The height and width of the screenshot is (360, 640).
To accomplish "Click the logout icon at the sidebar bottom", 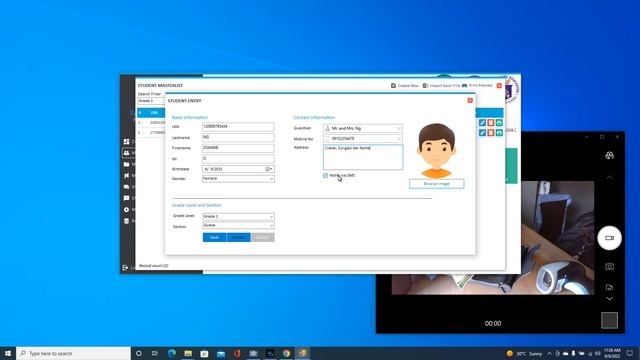I will [125, 268].
